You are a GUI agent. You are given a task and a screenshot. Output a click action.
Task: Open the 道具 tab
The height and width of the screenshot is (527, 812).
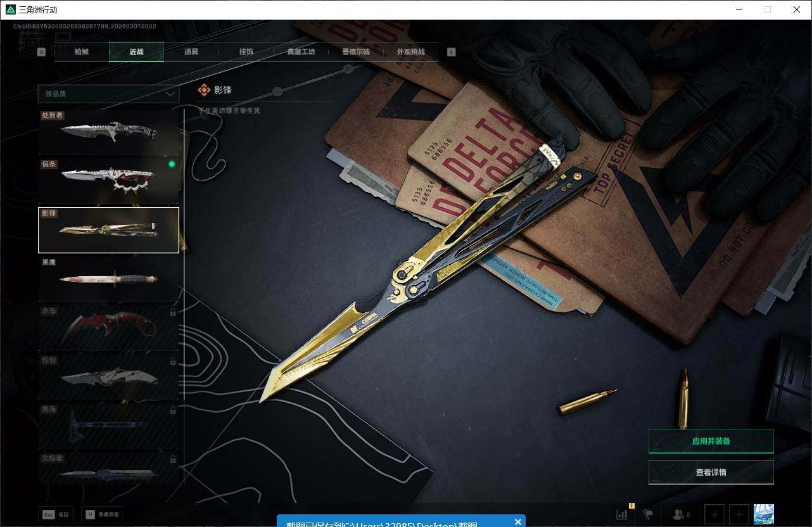(191, 52)
